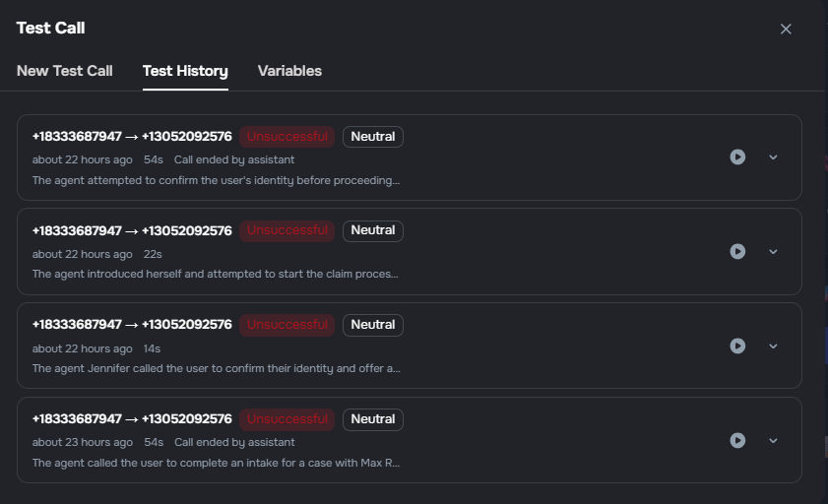Viewport: 828px width, 504px height.
Task: Click the Unsuccessful badge on first call
Action: pos(287,137)
